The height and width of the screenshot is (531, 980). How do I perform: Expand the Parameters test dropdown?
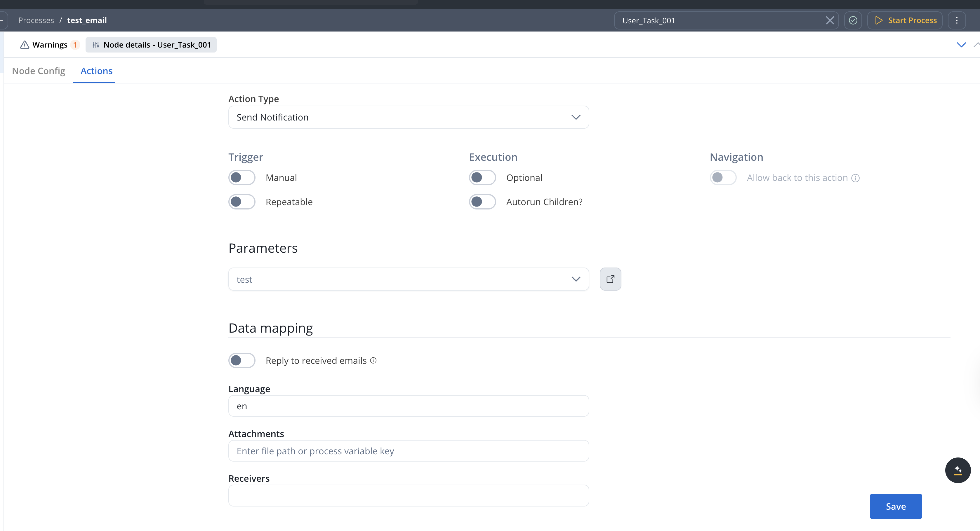[x=408, y=280]
